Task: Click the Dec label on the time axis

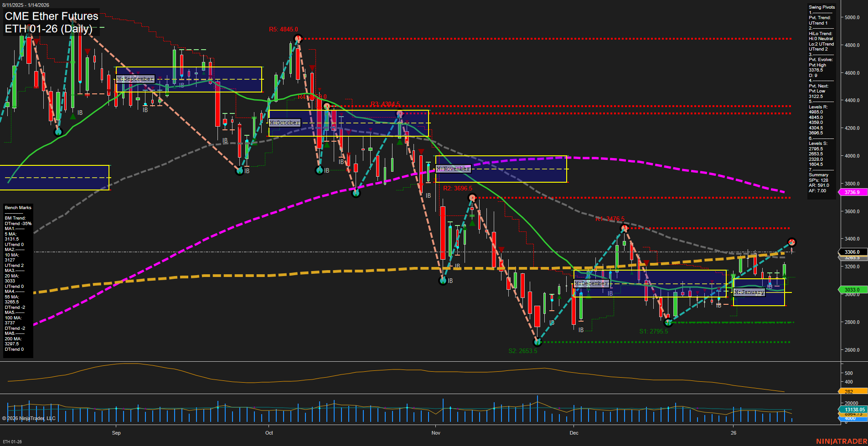Action: [x=574, y=433]
